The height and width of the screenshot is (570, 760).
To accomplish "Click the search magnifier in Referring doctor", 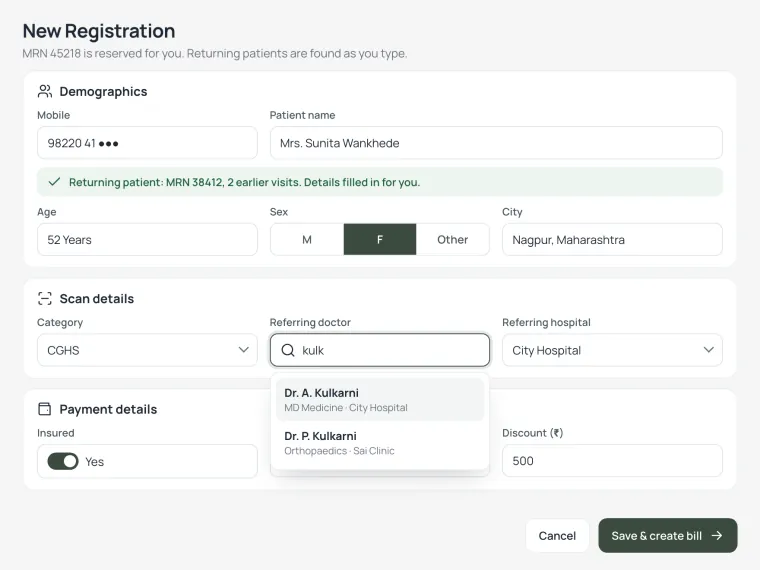I will pyautogui.click(x=288, y=350).
